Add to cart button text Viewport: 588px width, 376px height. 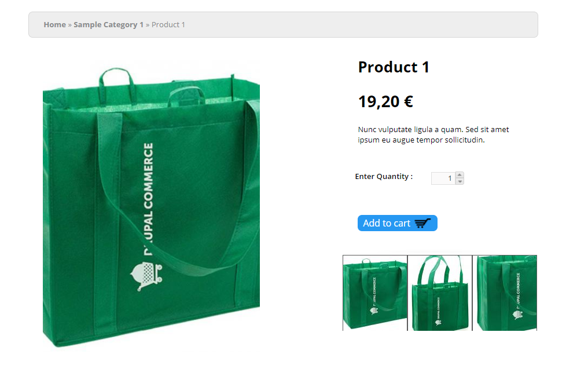387,223
